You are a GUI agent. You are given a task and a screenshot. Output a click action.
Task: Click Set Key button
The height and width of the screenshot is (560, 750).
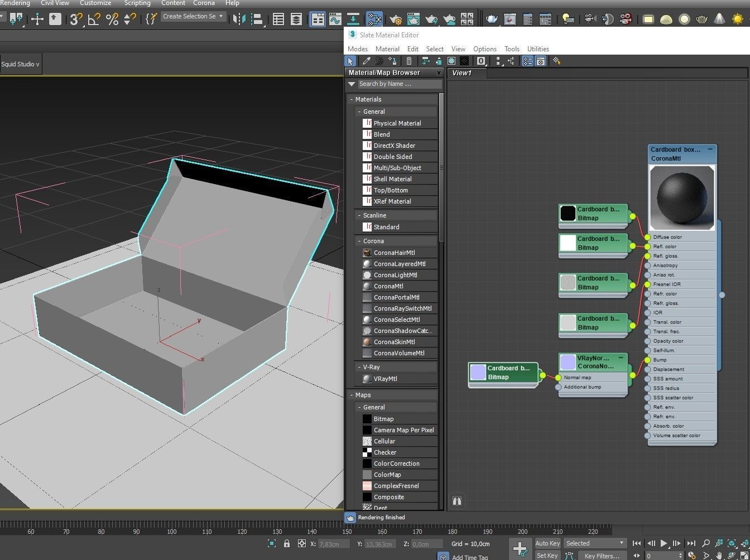[x=547, y=556]
